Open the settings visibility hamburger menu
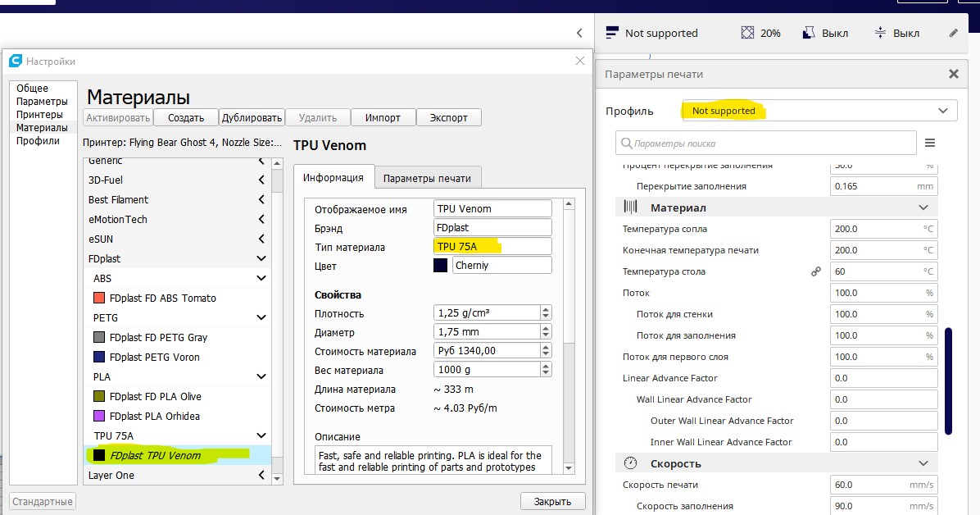This screenshot has height=515, width=980. (x=930, y=144)
